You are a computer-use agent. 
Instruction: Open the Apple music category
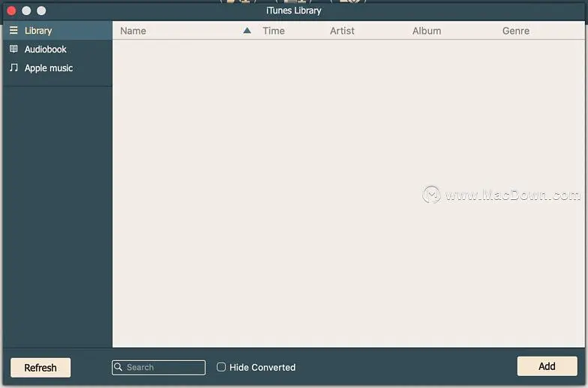tap(57, 68)
